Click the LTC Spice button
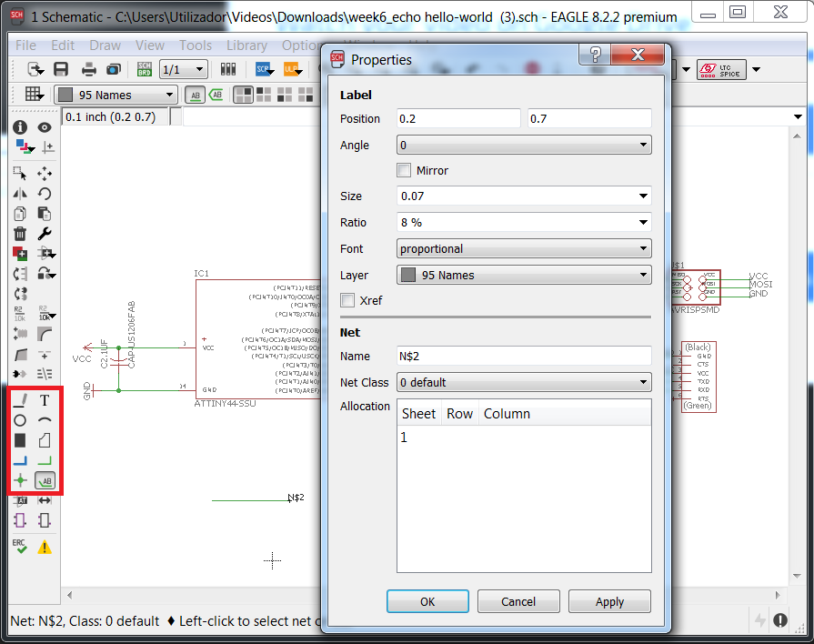Image resolution: width=814 pixels, height=644 pixels. pos(721,69)
